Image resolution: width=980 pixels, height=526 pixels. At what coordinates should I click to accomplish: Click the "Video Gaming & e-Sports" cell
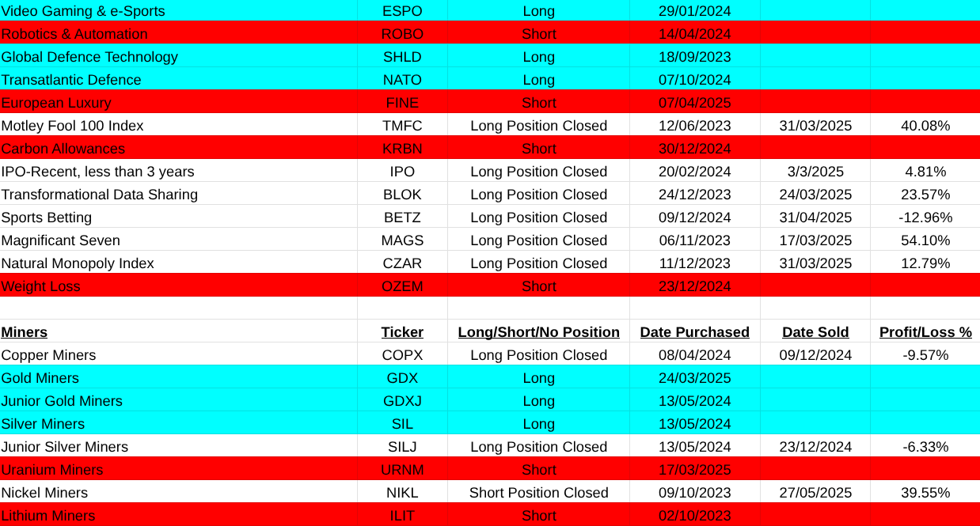click(83, 11)
